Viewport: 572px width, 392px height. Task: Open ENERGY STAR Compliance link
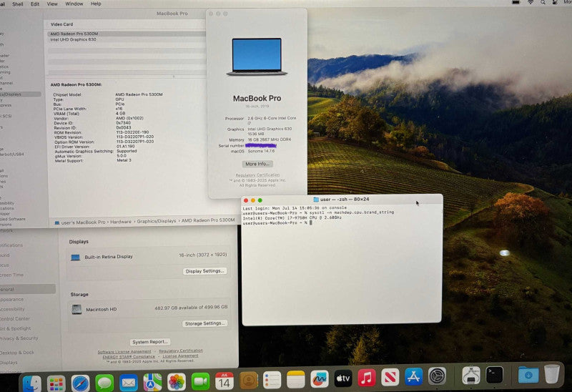coord(129,357)
